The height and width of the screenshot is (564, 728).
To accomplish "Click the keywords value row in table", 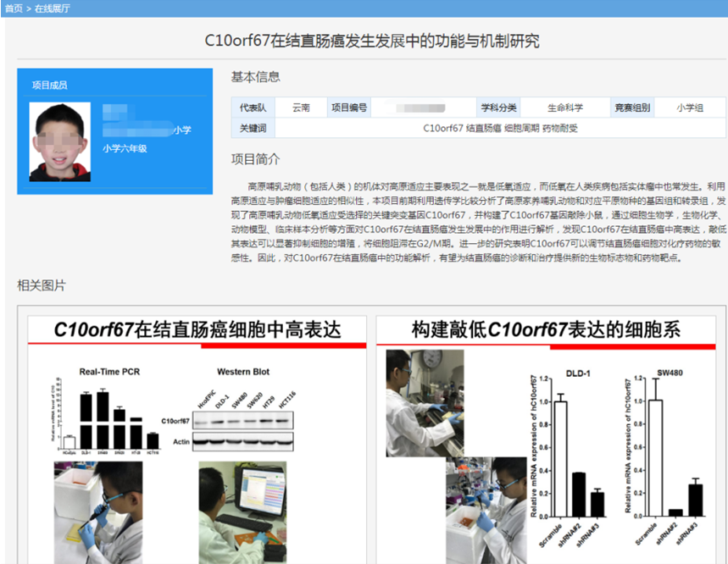I will click(499, 129).
